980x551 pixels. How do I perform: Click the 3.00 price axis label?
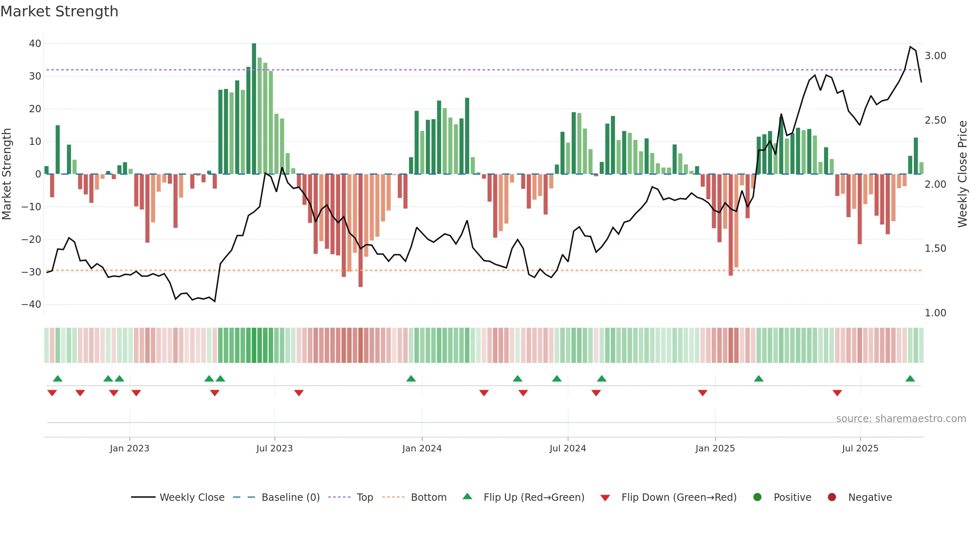(x=935, y=56)
